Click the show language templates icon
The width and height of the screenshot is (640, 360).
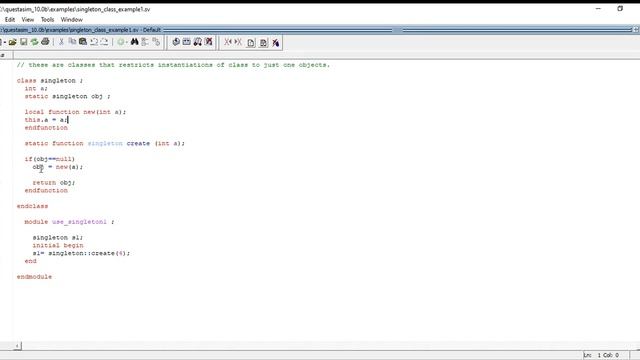point(251,42)
